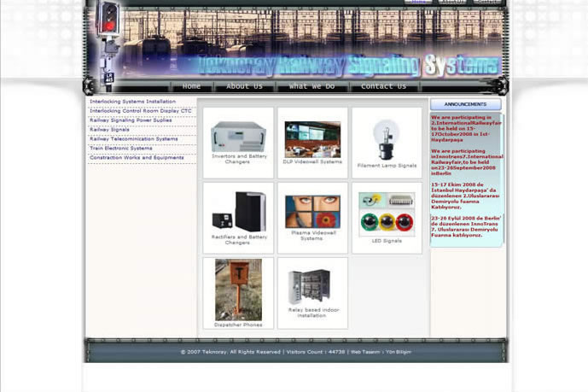
Task: Open the Railway Signals sidebar link
Action: tap(110, 130)
